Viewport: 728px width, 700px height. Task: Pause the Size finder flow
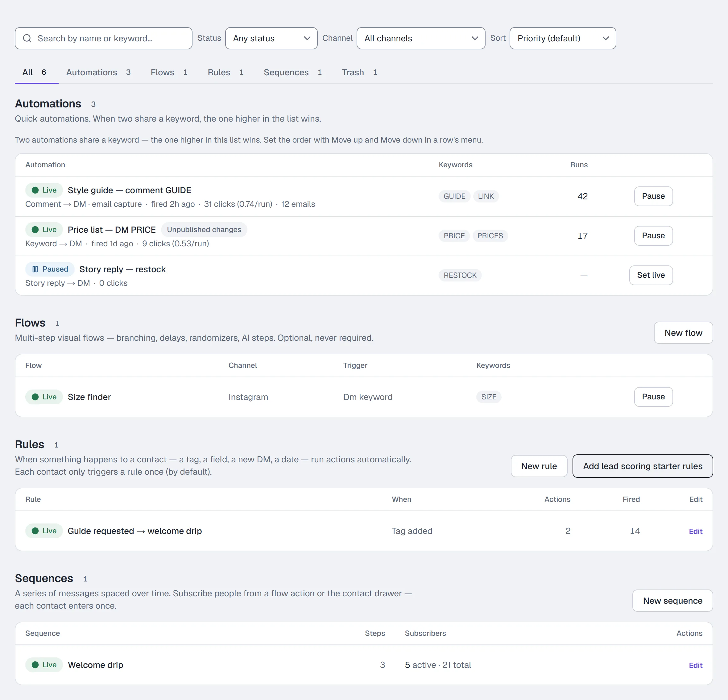[653, 397]
